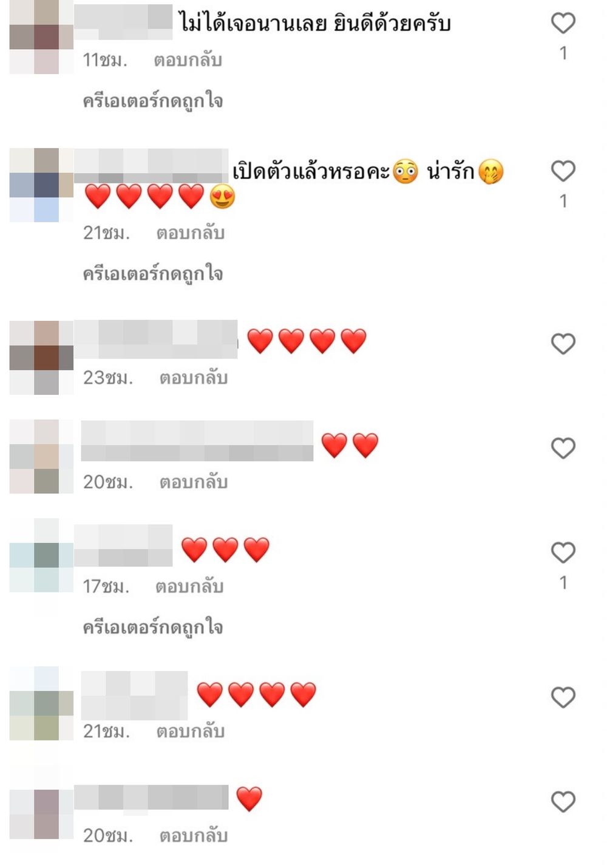The width and height of the screenshot is (607, 868).
Task: Like the single-heart comment at bottom
Action: (x=563, y=802)
